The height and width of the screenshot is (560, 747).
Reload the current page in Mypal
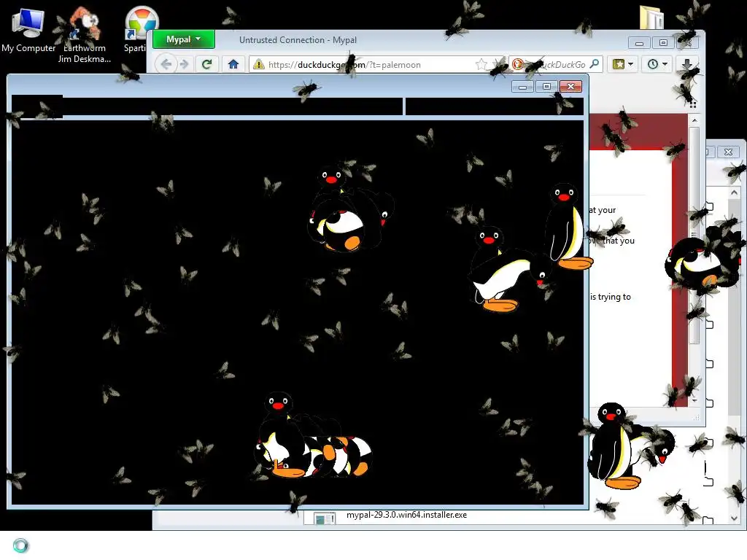(x=206, y=64)
